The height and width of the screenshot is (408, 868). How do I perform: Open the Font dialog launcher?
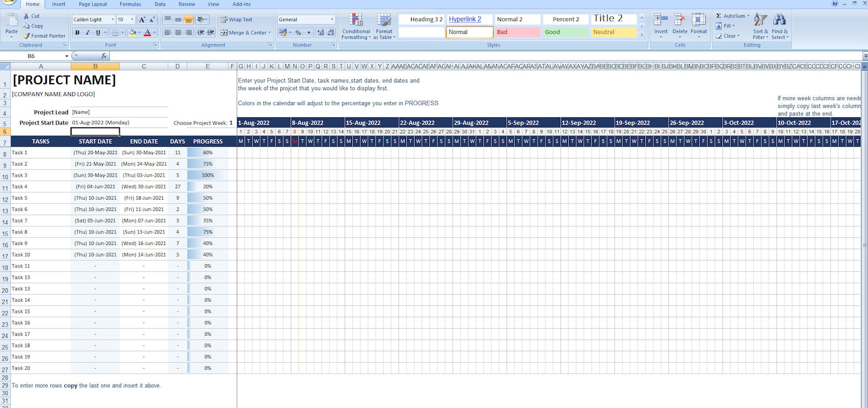[155, 45]
